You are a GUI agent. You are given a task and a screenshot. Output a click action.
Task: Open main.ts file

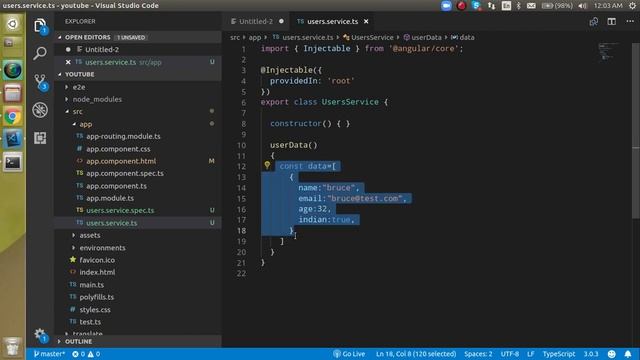coord(91,285)
